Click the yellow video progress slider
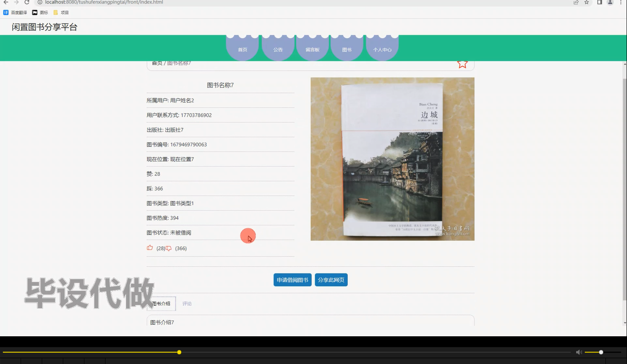The height and width of the screenshot is (364, 627). coord(179,352)
